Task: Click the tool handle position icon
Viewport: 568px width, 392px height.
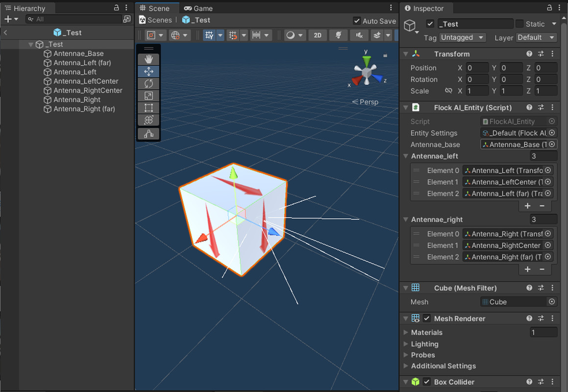Action: [151, 35]
